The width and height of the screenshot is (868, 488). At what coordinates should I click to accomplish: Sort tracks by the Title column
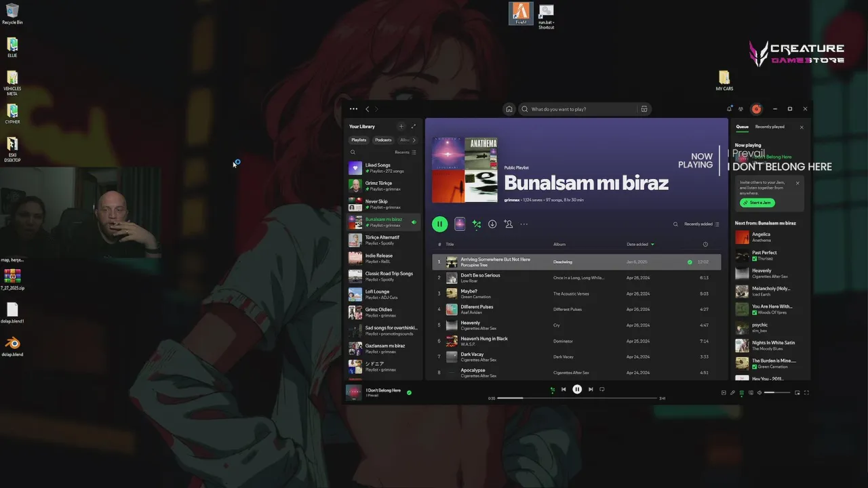(x=450, y=244)
